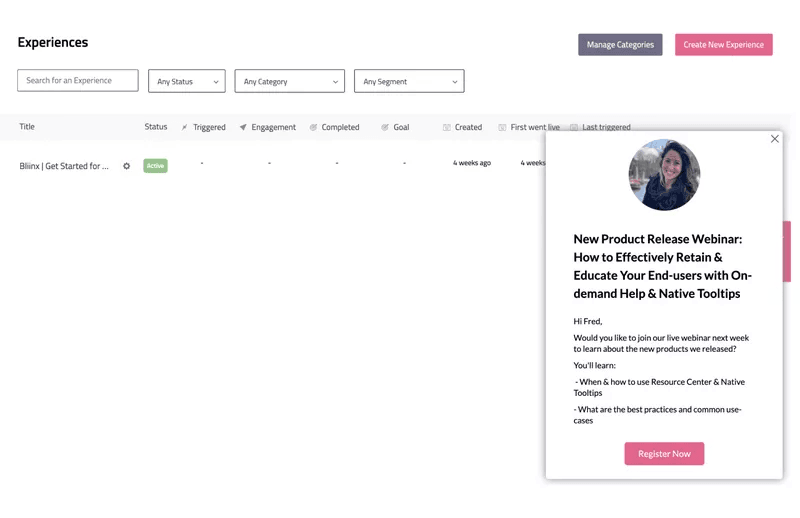The width and height of the screenshot is (800, 518).
Task: Open the Any Status dropdown
Action: 187,81
